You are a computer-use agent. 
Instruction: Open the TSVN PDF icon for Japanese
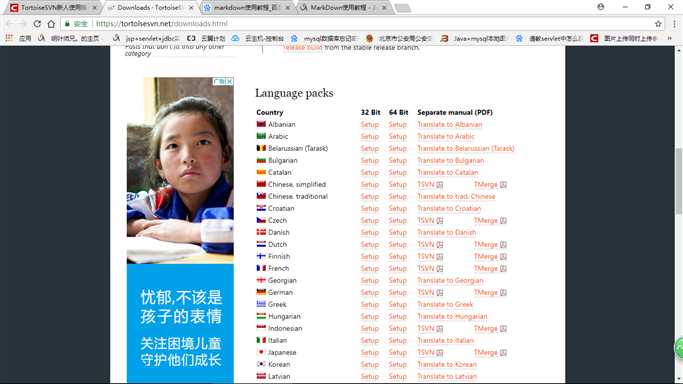[440, 353]
